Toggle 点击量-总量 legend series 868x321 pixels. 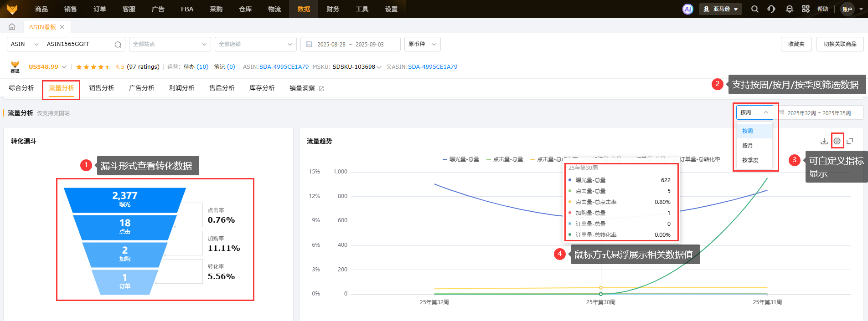pos(505,159)
